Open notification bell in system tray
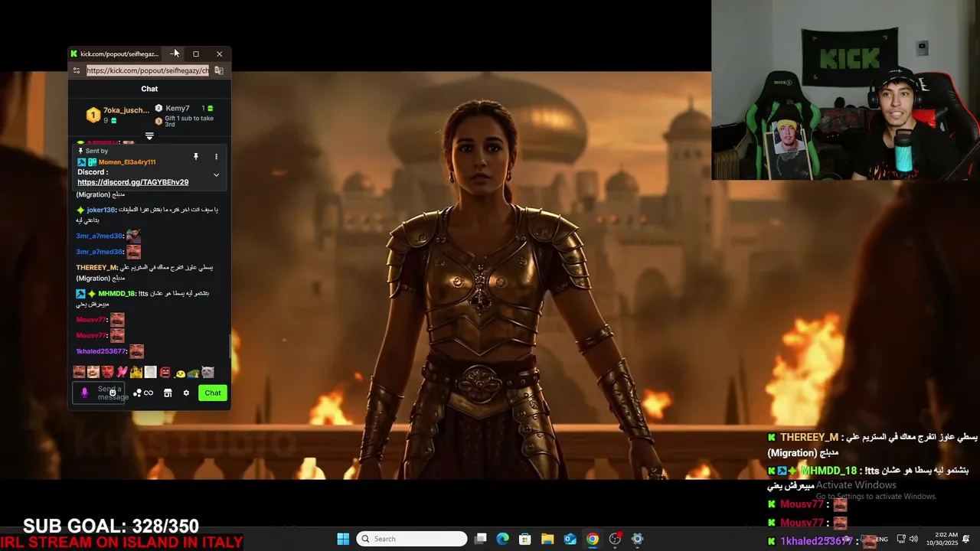980x551 pixels. tap(967, 539)
